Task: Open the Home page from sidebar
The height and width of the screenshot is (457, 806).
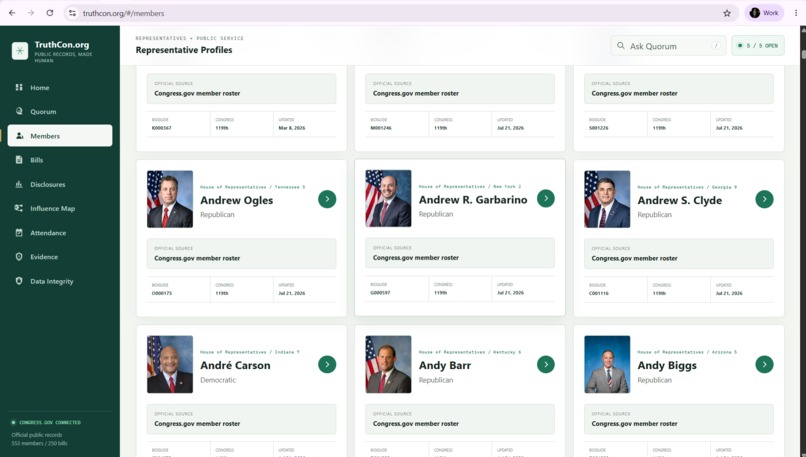Action: 60,87
